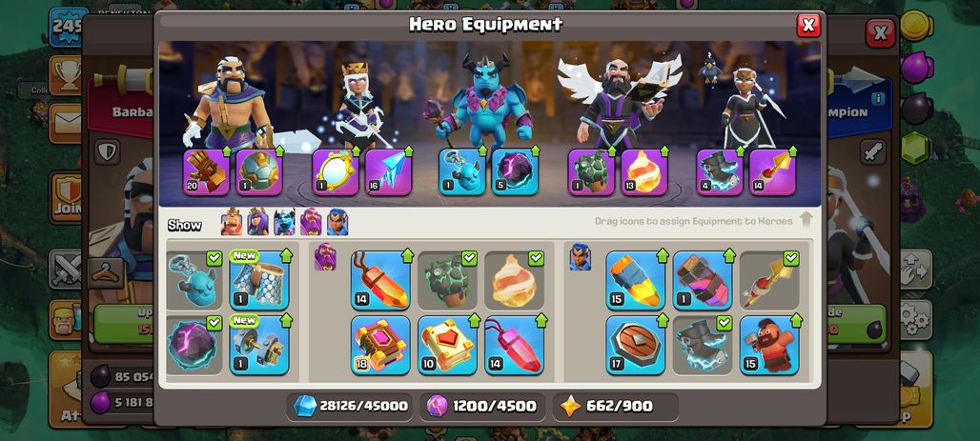
Task: Select the Seeking Shield level 17
Action: (636, 345)
